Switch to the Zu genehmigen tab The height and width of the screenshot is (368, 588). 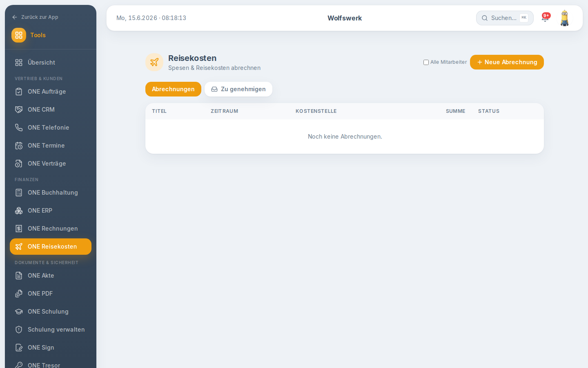click(238, 89)
